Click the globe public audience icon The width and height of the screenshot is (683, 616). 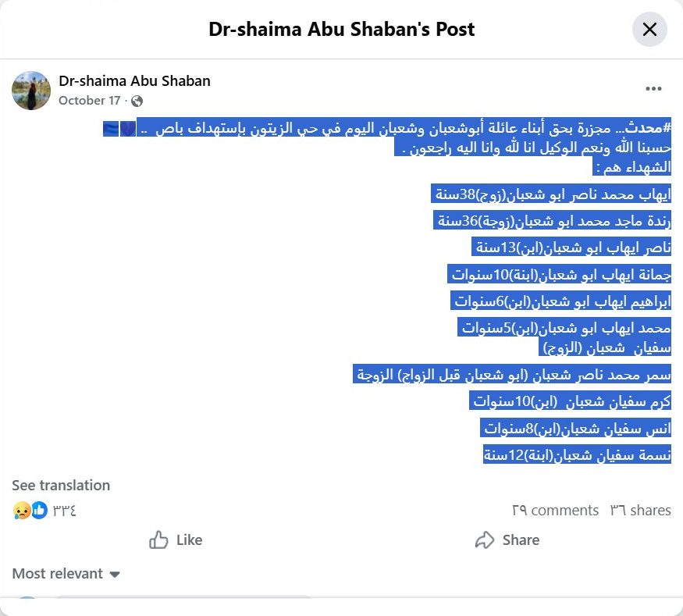click(137, 101)
